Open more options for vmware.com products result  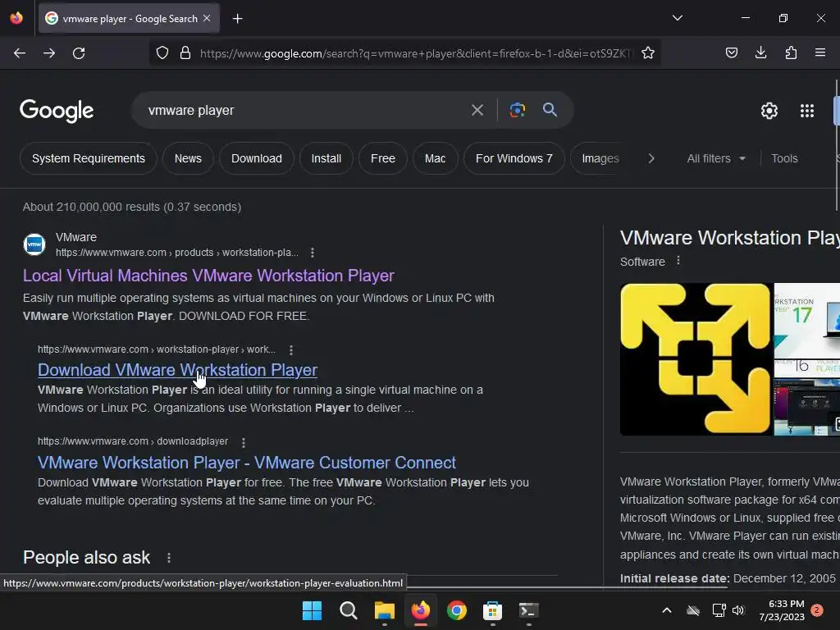point(313,253)
